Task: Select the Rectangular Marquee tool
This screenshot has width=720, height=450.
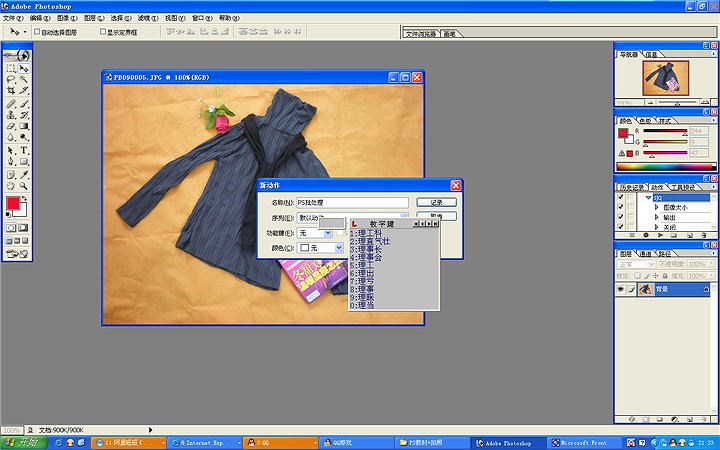Action: point(11,67)
